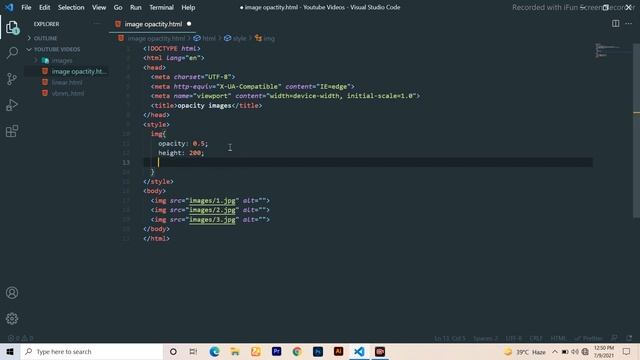Click the unsaved dot on the image opactity.html tab

point(189,24)
